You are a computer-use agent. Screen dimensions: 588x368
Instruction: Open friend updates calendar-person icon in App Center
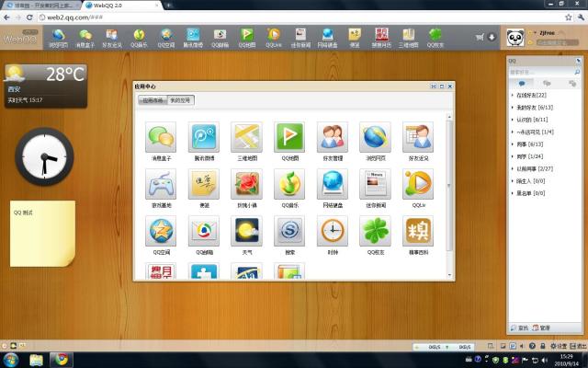(418, 137)
